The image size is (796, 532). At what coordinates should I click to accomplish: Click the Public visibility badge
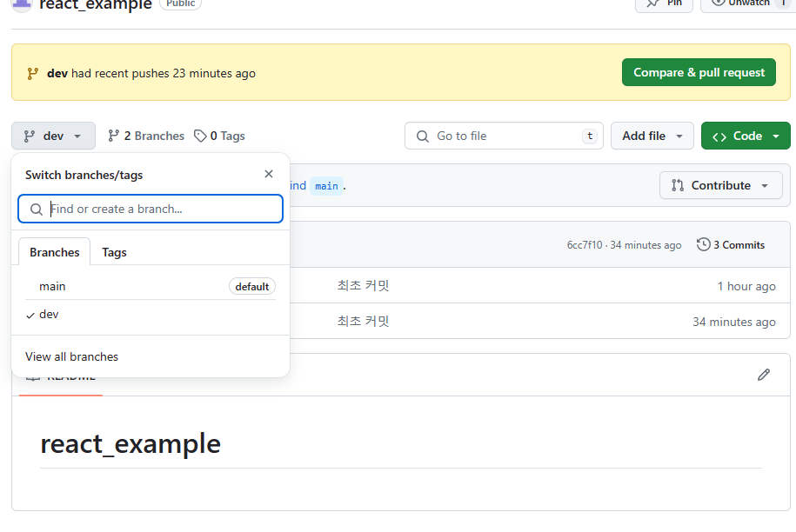point(181,3)
